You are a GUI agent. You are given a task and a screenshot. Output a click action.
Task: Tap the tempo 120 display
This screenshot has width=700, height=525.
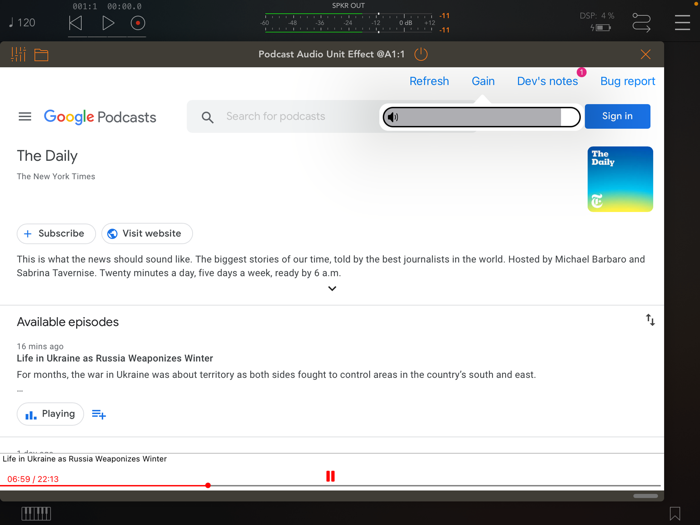(x=22, y=23)
